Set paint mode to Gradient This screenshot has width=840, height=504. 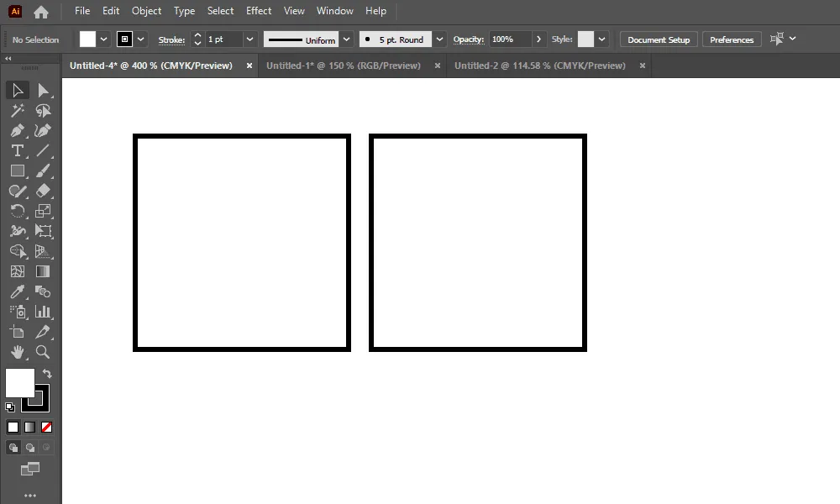[x=30, y=427]
